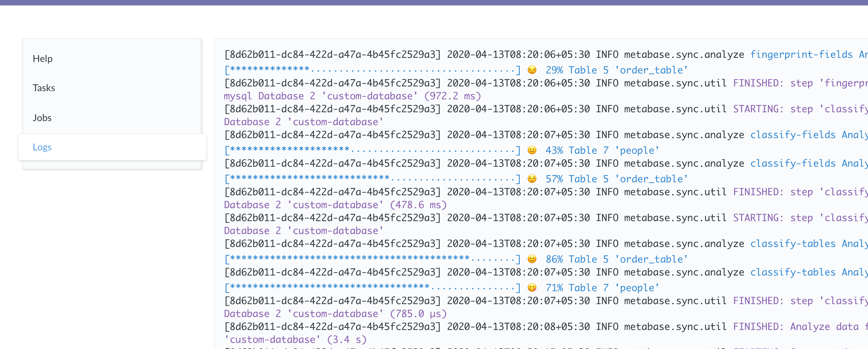Click the 'custom-database' (785.0 µs) log line
The width and height of the screenshot is (868, 349).
coord(335,314)
